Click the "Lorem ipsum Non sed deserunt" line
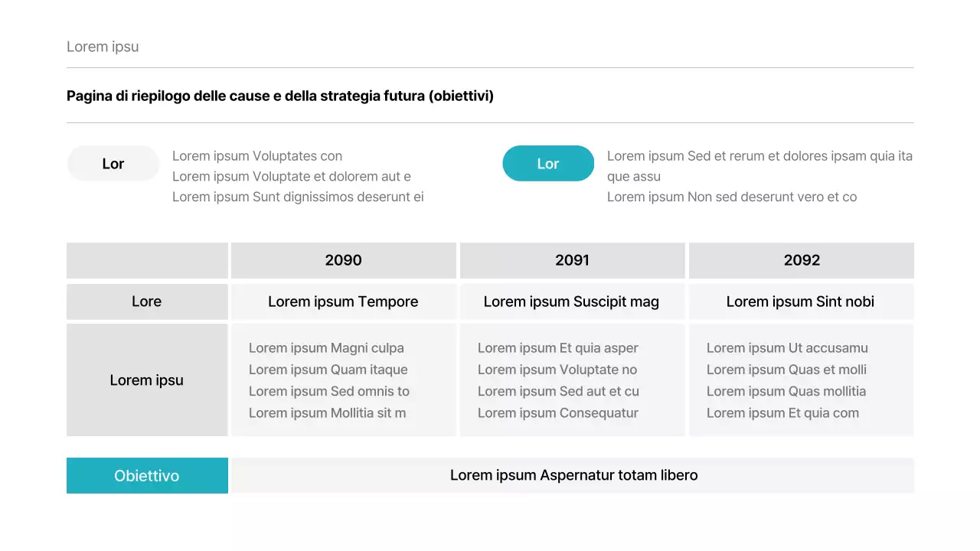This screenshot has width=980, height=551. pos(732,197)
